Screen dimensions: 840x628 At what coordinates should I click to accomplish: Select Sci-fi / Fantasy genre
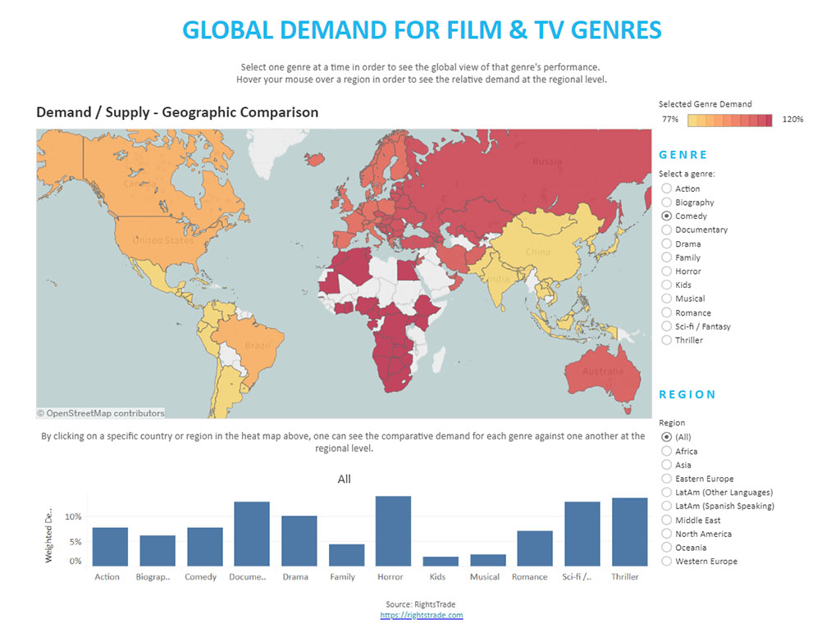pos(667,326)
